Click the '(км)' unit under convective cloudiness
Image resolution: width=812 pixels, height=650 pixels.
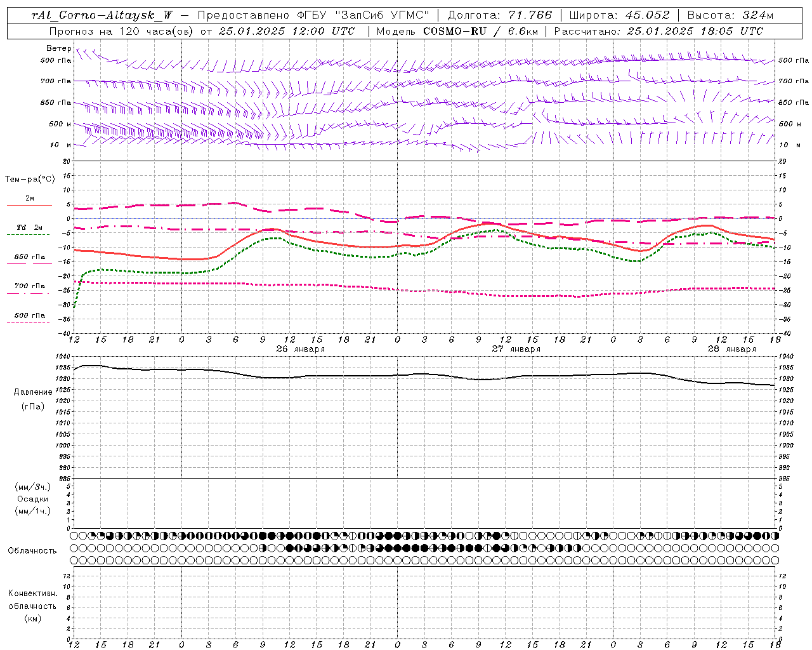coord(33,618)
